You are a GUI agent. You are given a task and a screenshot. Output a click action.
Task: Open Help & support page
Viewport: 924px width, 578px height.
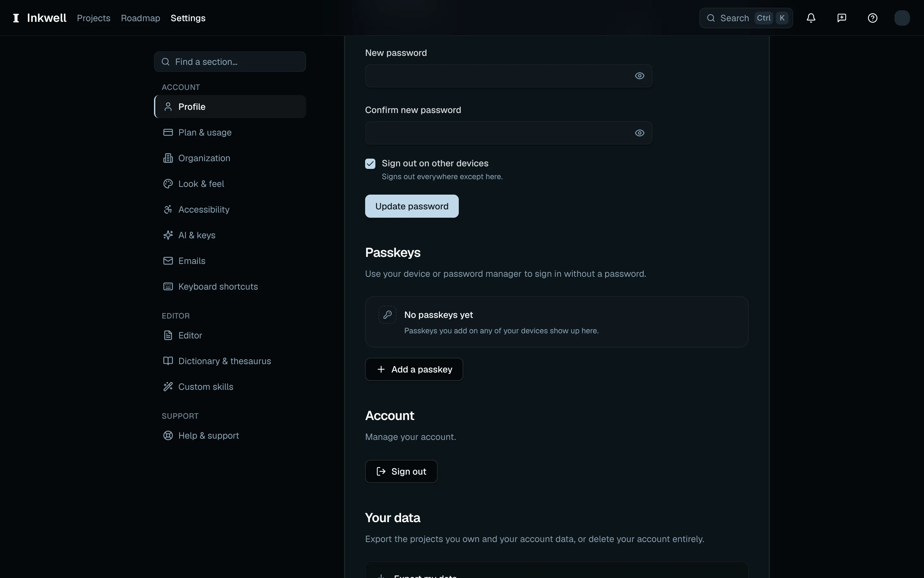click(x=230, y=435)
